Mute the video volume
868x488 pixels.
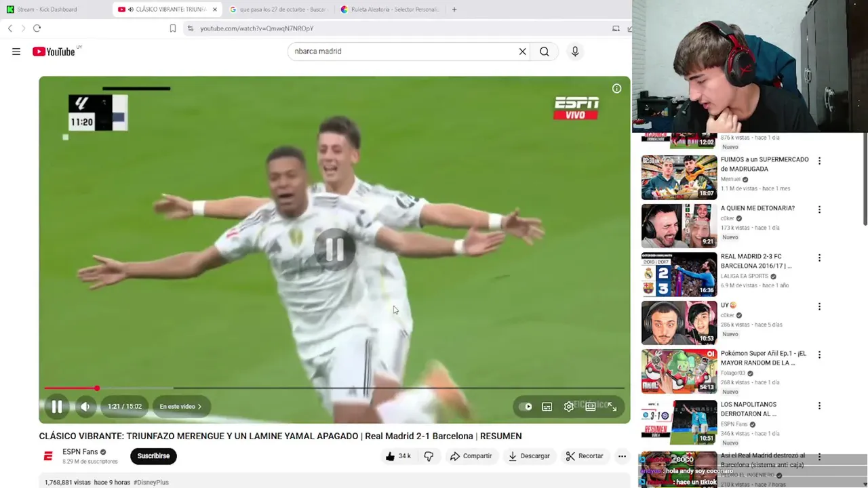point(85,407)
